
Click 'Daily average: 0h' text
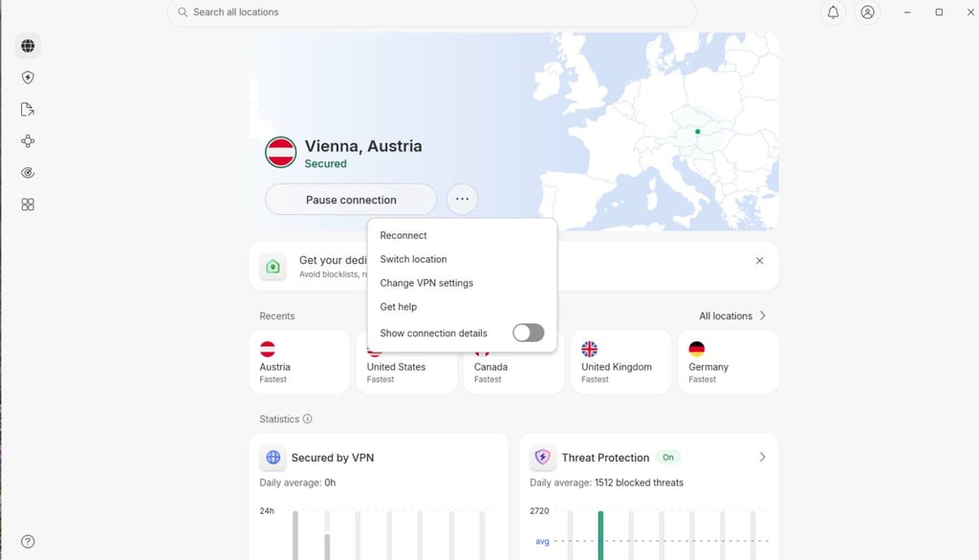click(x=297, y=483)
